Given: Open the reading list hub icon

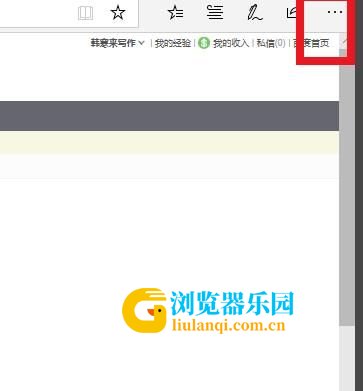Looking at the screenshot, I should pyautogui.click(x=215, y=13).
